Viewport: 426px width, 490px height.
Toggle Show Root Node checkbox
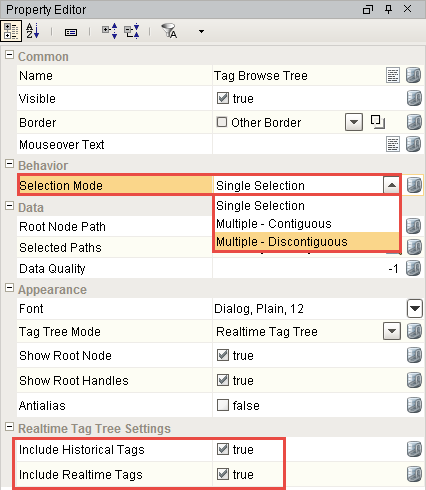223,355
